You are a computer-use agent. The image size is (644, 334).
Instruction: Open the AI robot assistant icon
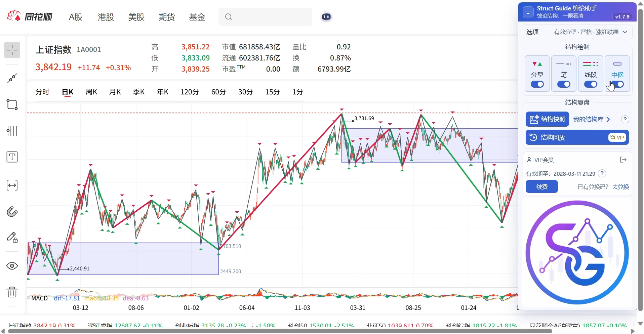(x=326, y=16)
